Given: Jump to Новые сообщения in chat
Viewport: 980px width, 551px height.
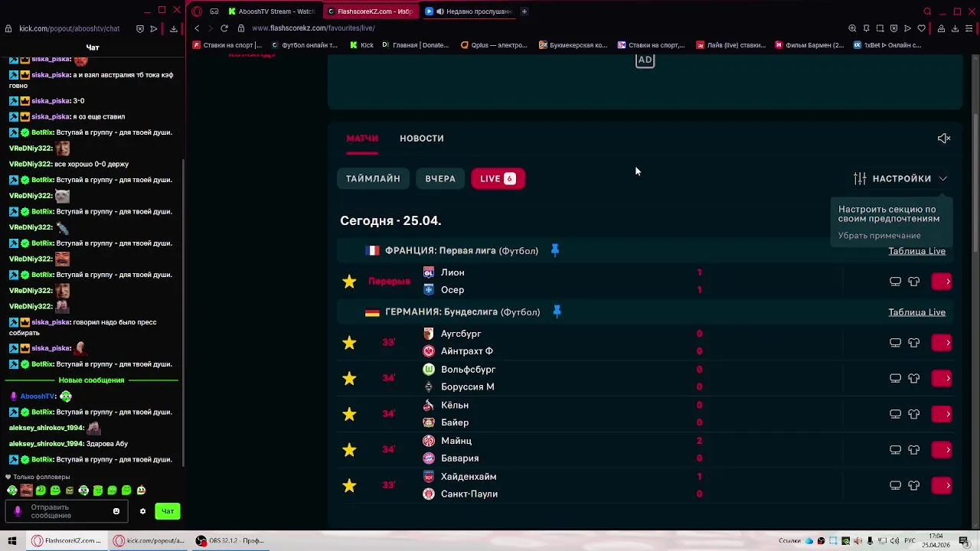Looking at the screenshot, I should point(91,380).
